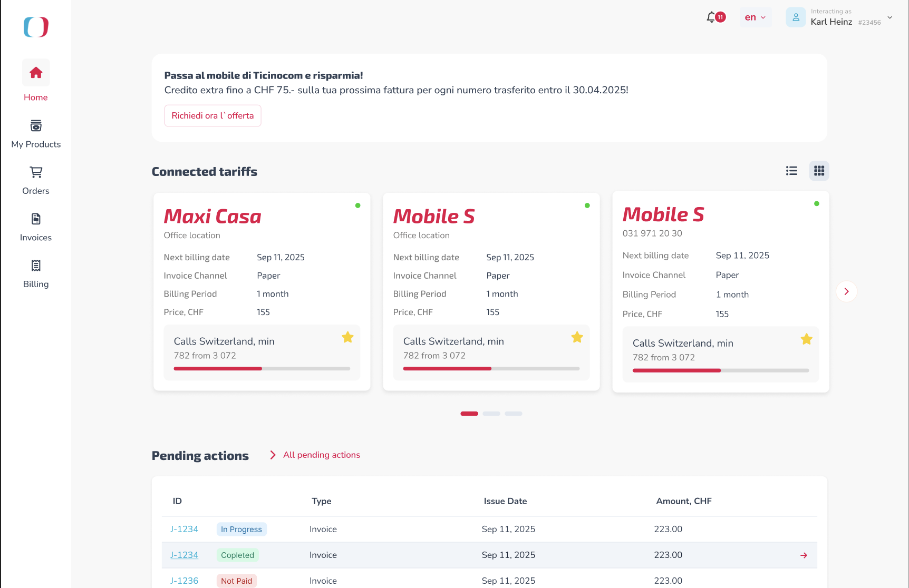Go to second carousel page indicator
Image resolution: width=909 pixels, height=588 pixels.
(x=491, y=414)
